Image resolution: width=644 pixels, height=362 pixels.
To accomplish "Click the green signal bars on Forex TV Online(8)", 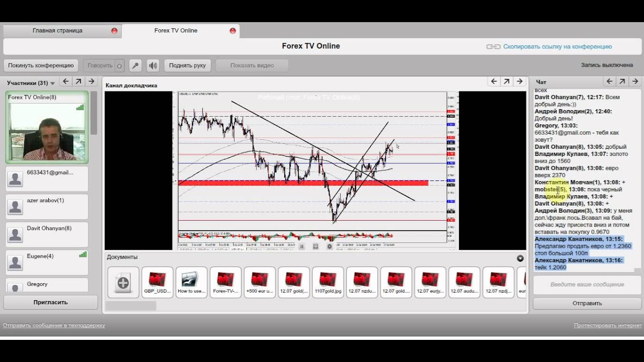I will (80, 107).
